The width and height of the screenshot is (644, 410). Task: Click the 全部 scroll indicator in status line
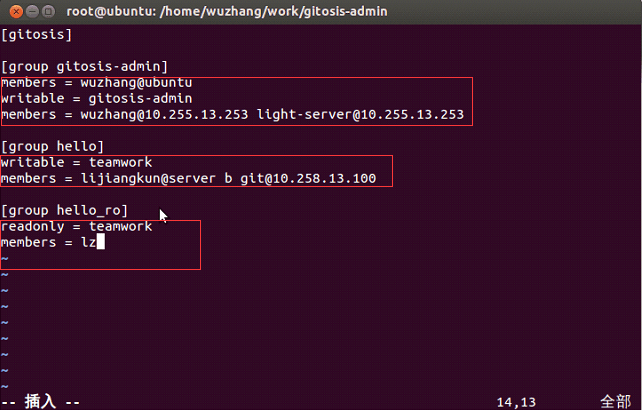click(x=615, y=401)
